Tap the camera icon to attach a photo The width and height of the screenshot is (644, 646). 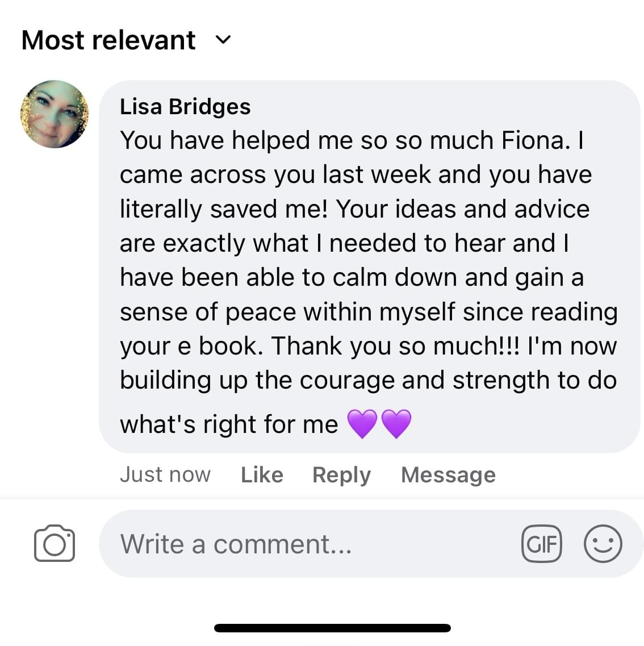[55, 544]
